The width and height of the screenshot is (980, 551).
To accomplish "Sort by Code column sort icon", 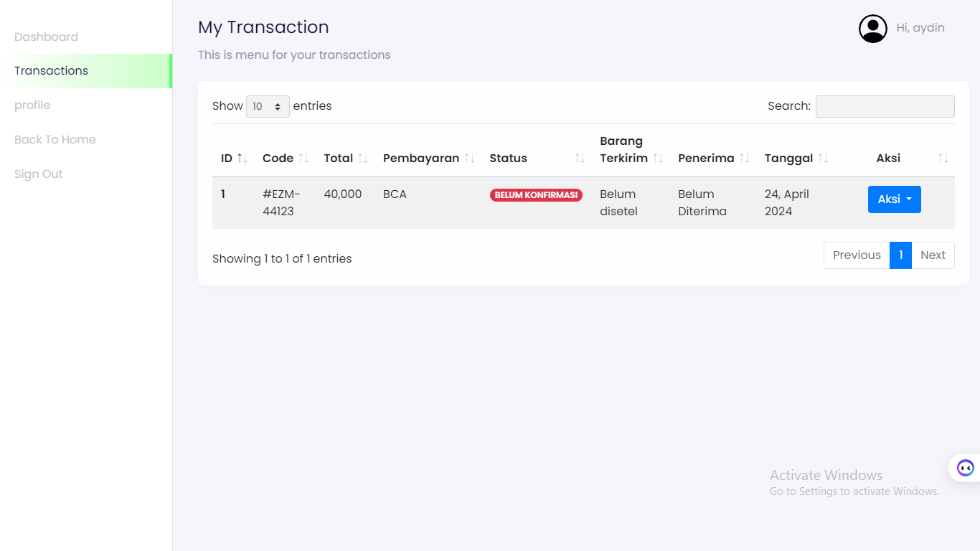I will (x=303, y=159).
